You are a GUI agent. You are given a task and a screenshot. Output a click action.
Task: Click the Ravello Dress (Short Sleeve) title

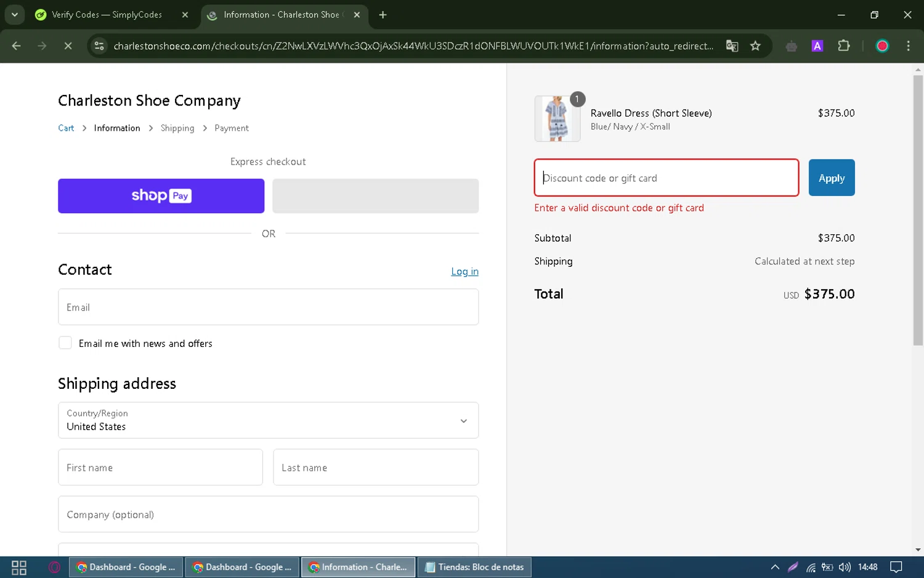(x=651, y=113)
